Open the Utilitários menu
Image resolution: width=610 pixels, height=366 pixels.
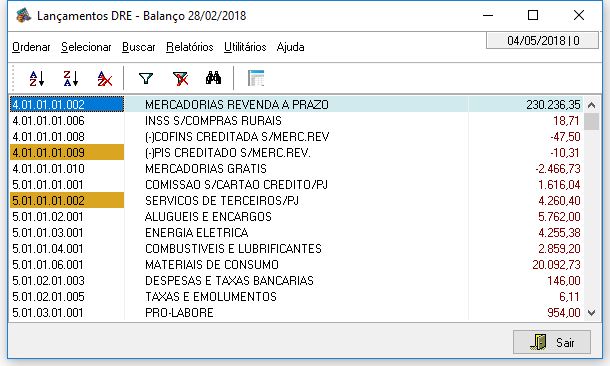click(245, 47)
